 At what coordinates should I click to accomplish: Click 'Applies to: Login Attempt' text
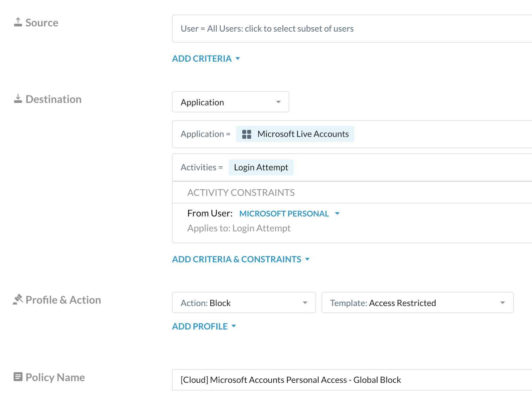tap(239, 228)
